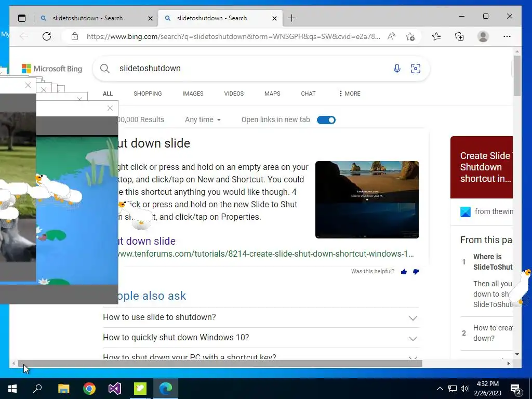Open the Windows Start menu

12,389
